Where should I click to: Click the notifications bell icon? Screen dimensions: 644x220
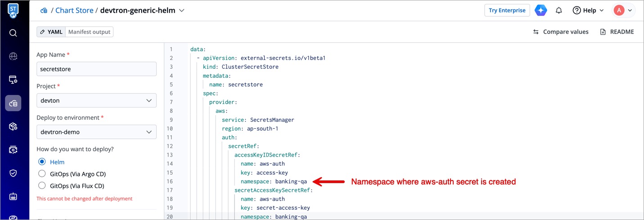coord(559,10)
